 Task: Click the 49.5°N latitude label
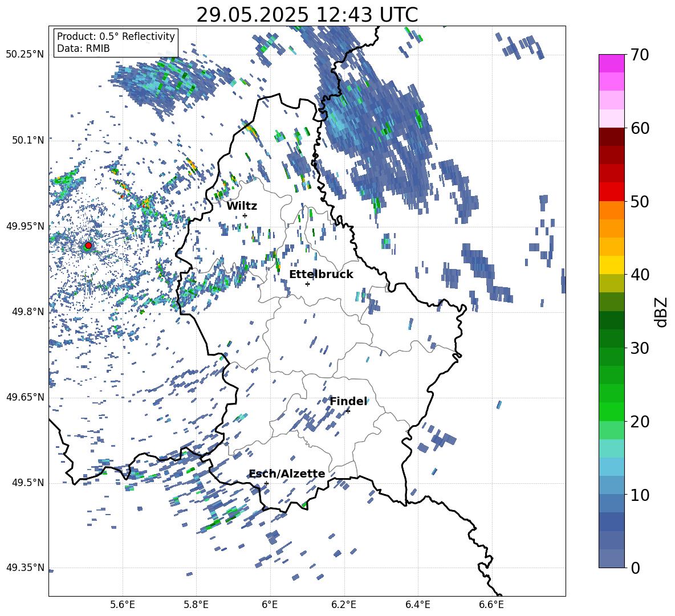pos(28,483)
